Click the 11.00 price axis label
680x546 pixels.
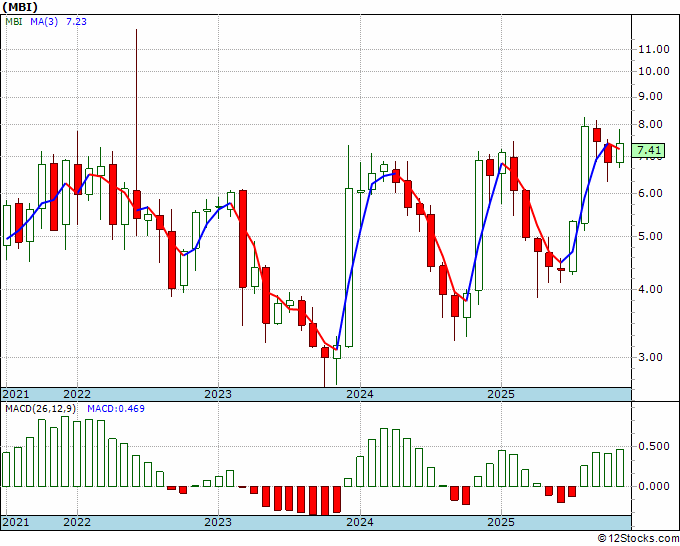click(x=654, y=49)
